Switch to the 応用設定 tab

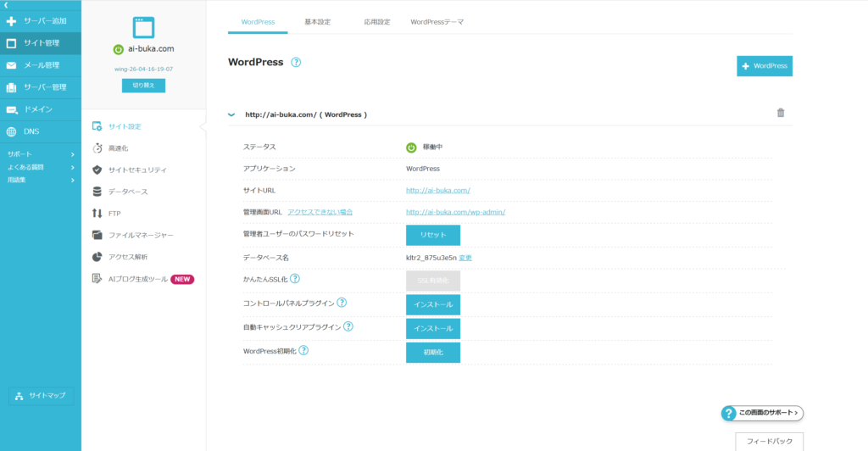(377, 22)
